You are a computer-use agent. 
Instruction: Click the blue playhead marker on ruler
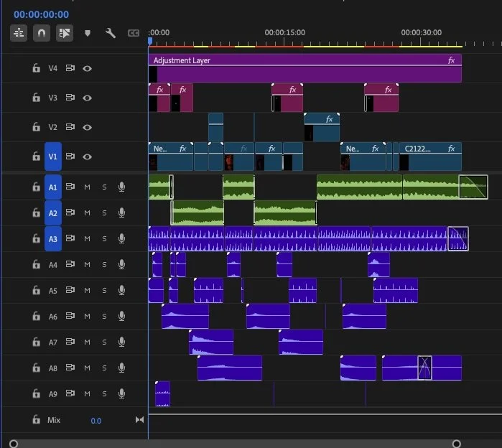(150, 41)
